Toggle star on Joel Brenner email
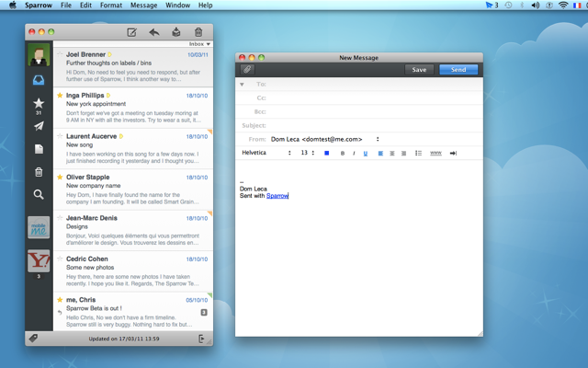Screen dimensions: 588x368 coord(60,54)
